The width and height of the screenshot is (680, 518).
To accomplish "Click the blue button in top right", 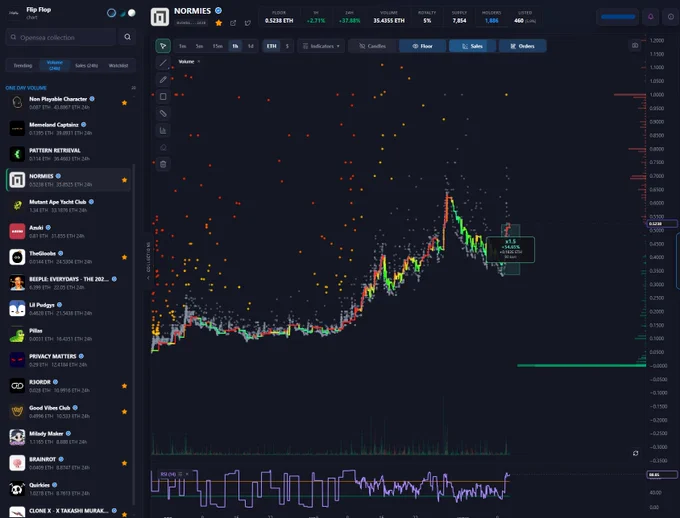I will click(618, 17).
